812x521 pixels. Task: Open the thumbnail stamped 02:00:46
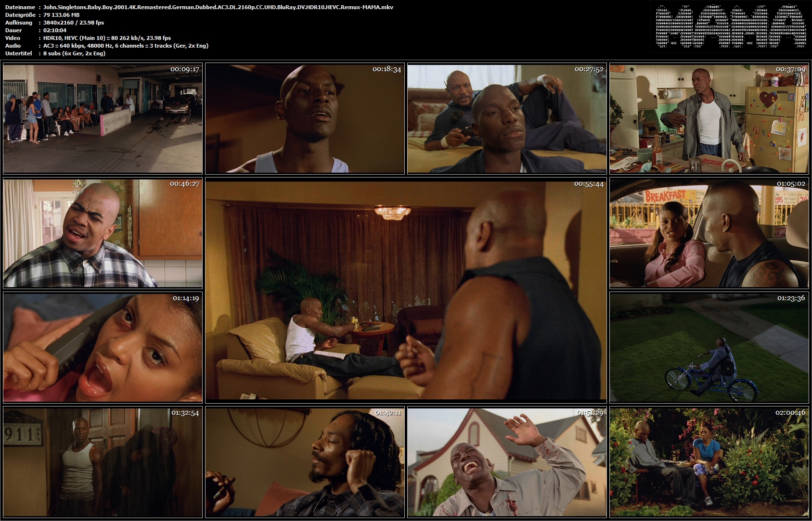(x=709, y=462)
